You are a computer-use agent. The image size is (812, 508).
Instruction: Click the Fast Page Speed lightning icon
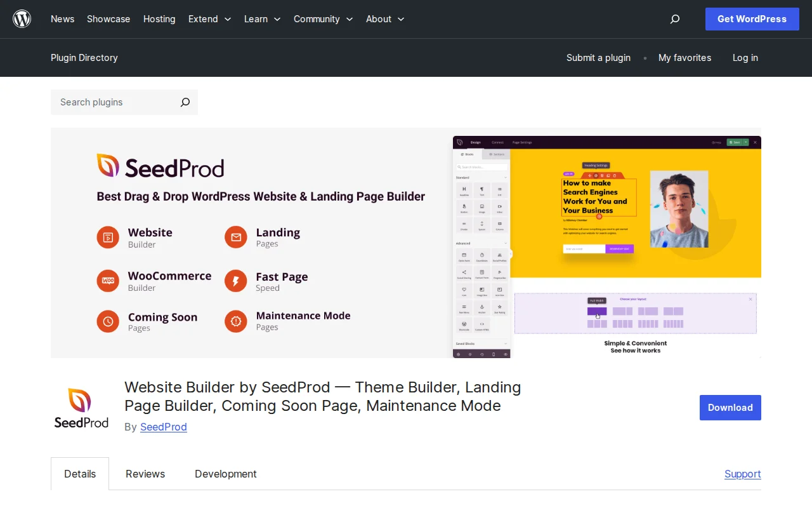click(x=235, y=279)
